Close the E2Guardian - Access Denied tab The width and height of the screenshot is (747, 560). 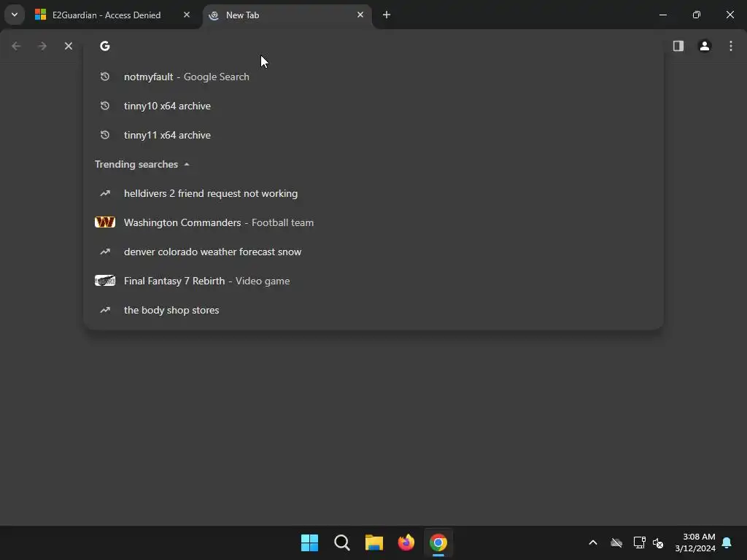(187, 15)
